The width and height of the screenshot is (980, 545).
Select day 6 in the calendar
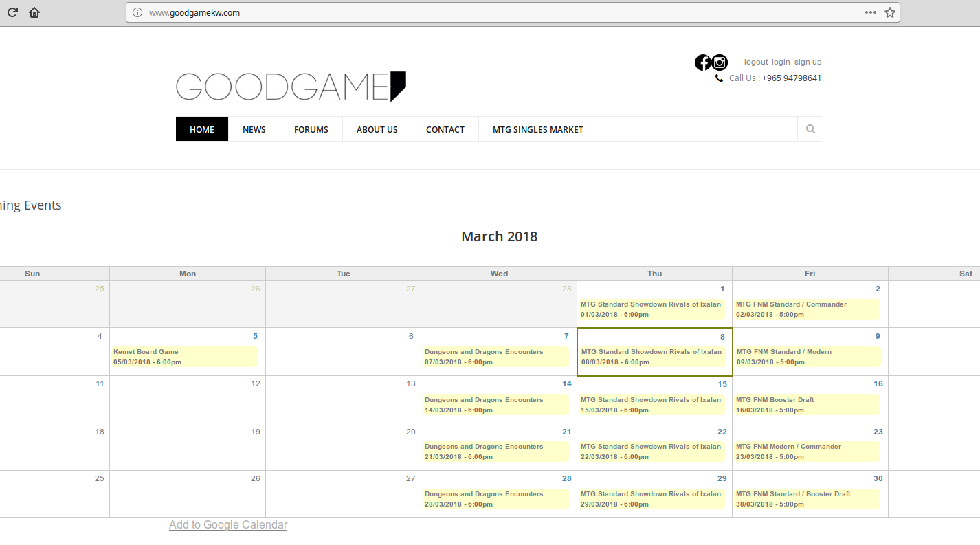411,336
